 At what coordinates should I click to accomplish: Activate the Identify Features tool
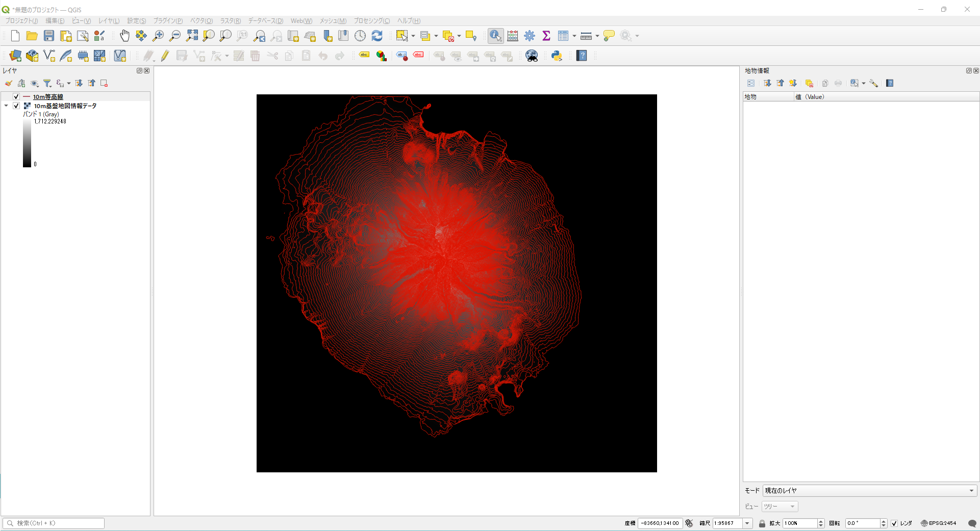(495, 36)
